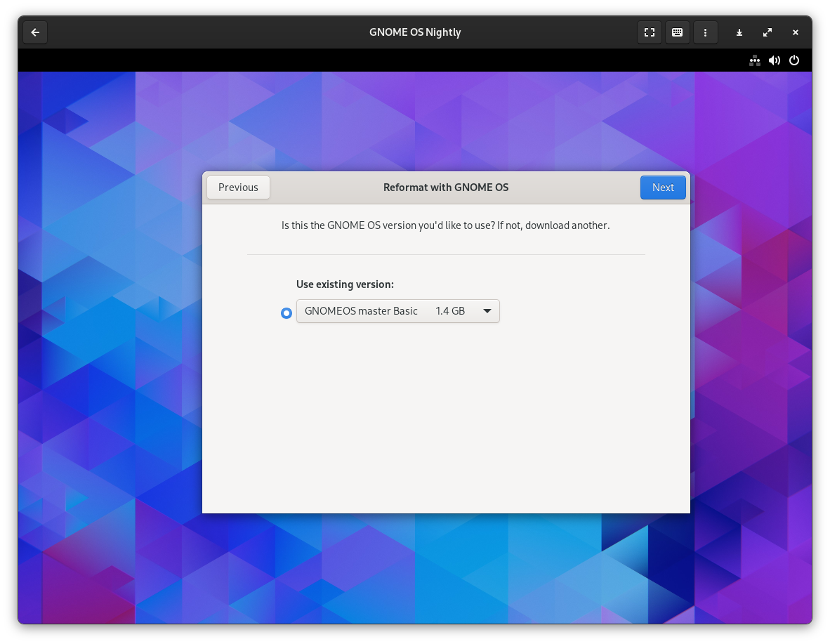Screen dimensions: 830x644
Task: Click the Previous button in the installer
Action: pyautogui.click(x=238, y=188)
